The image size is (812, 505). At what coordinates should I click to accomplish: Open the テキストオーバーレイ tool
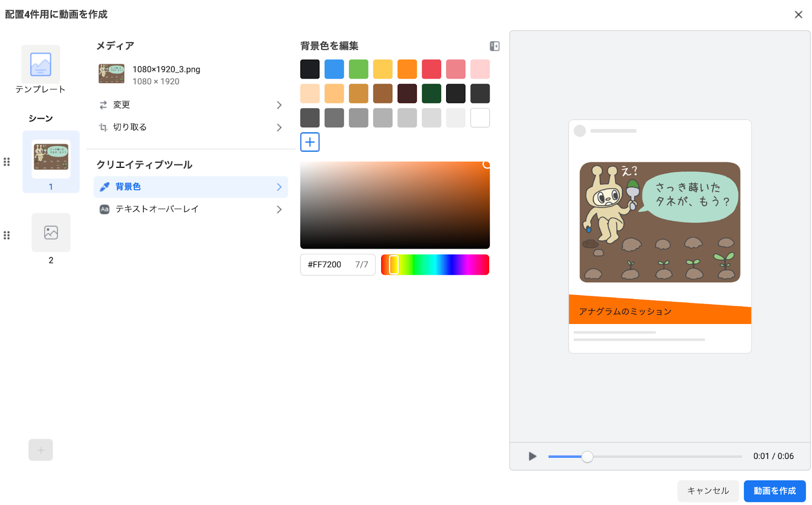tap(190, 209)
